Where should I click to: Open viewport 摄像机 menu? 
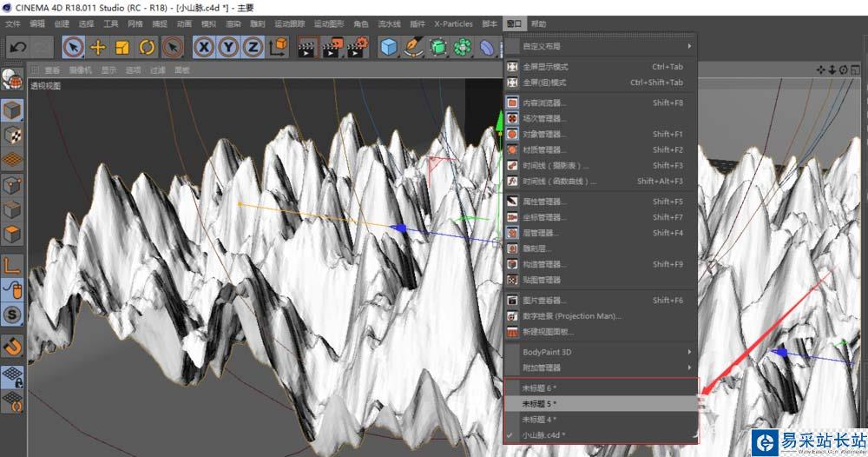click(x=81, y=70)
